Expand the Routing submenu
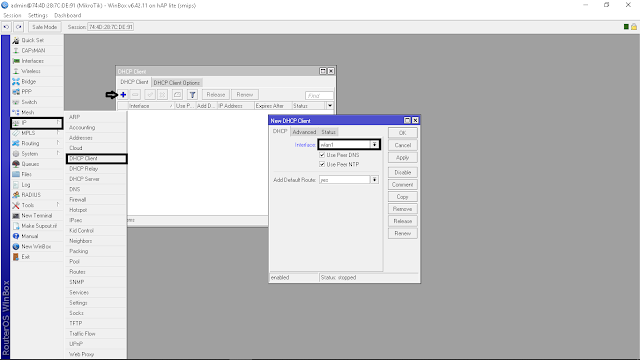The width and height of the screenshot is (640, 360). coord(37,143)
